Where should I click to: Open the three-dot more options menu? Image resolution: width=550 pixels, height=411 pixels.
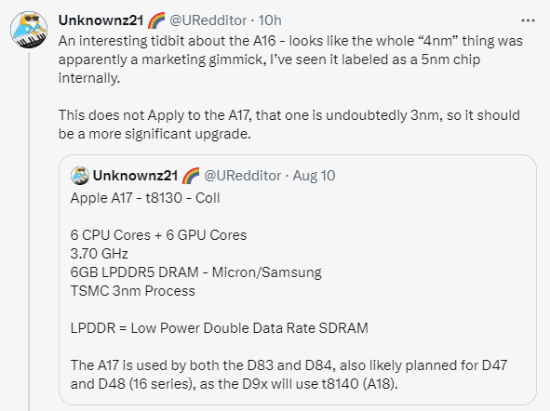tap(528, 21)
